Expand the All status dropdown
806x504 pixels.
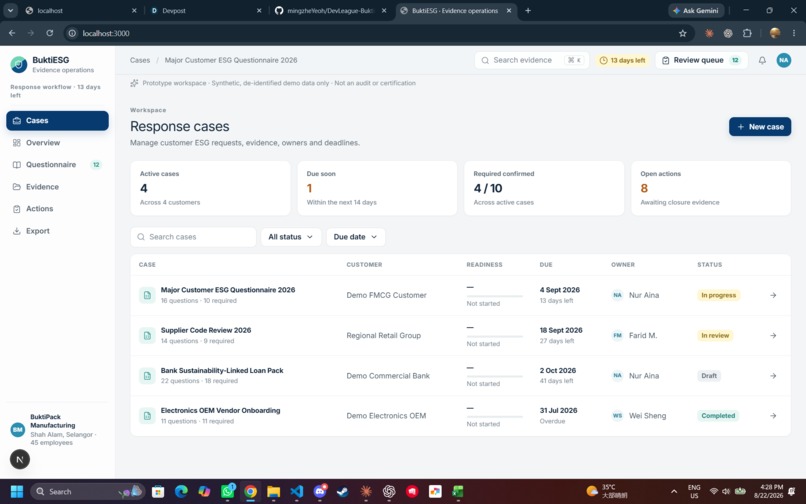291,237
